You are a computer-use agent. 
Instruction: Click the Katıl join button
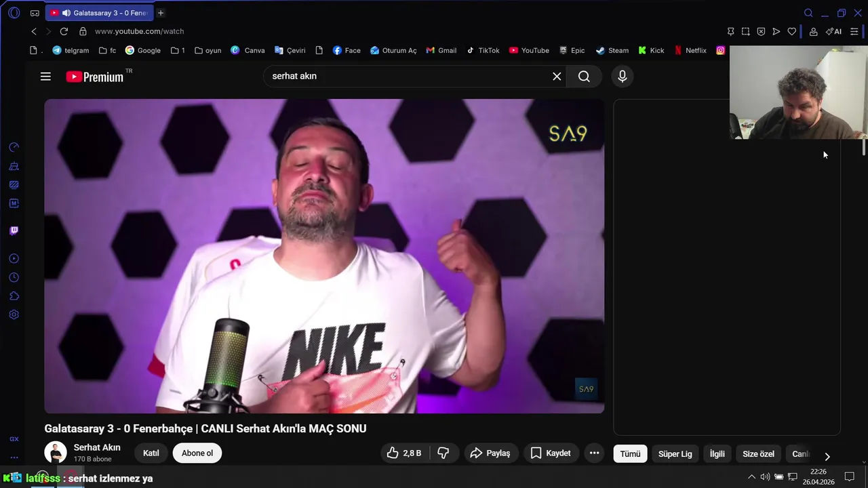coord(151,453)
